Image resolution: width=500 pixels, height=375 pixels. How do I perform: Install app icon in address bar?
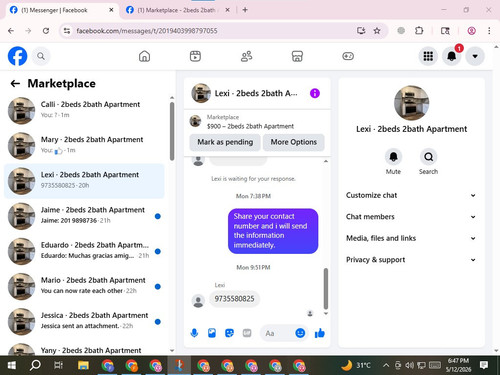tap(361, 31)
